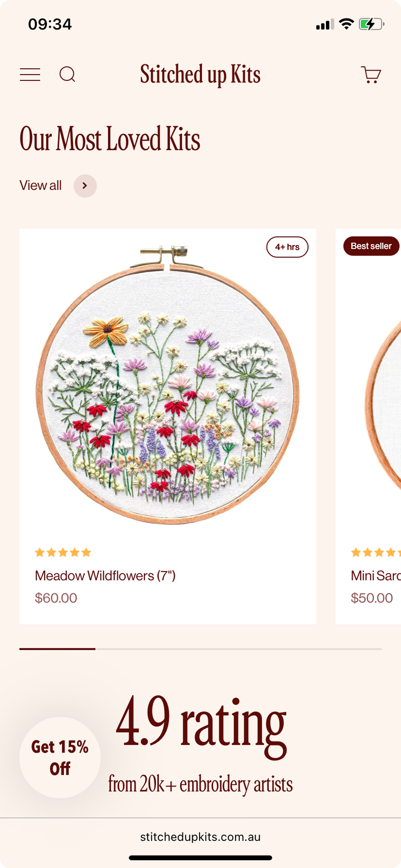Tap the battery charging indicator
401x868 pixels.
371,24
